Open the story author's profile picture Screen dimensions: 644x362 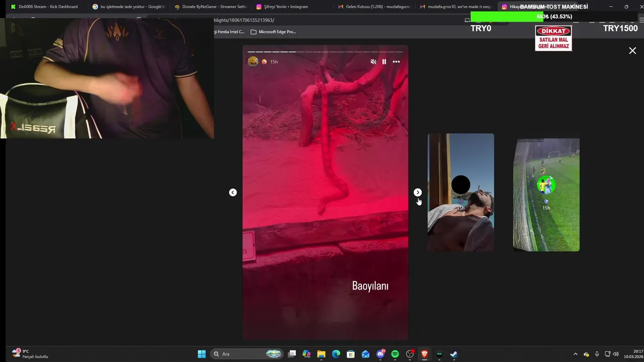click(x=253, y=61)
